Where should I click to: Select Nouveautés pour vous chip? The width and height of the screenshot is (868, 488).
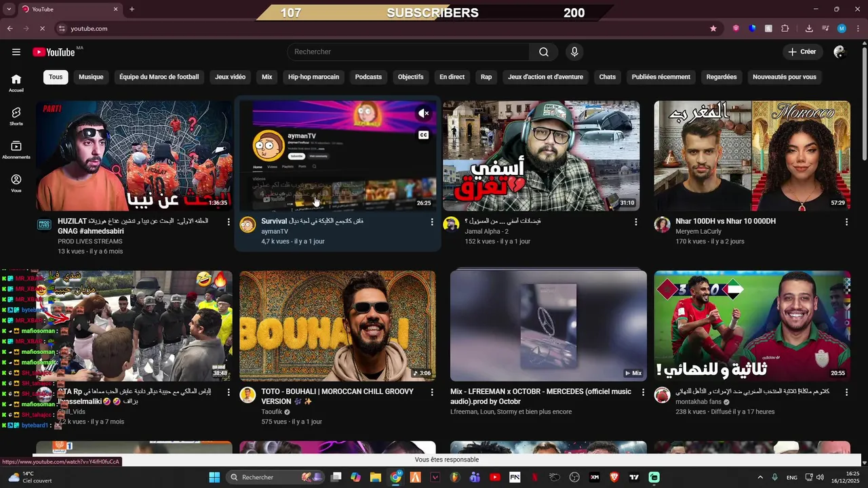pyautogui.click(x=785, y=77)
